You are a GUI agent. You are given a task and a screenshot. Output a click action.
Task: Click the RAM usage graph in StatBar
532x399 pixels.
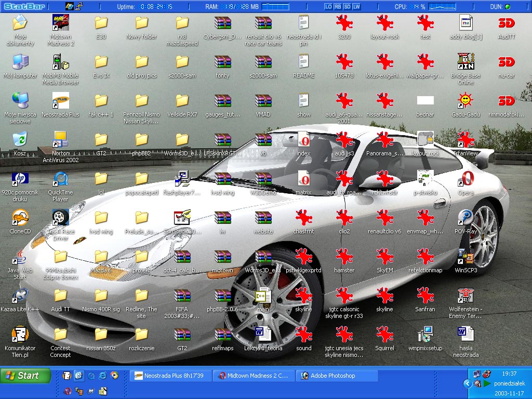(x=275, y=7)
